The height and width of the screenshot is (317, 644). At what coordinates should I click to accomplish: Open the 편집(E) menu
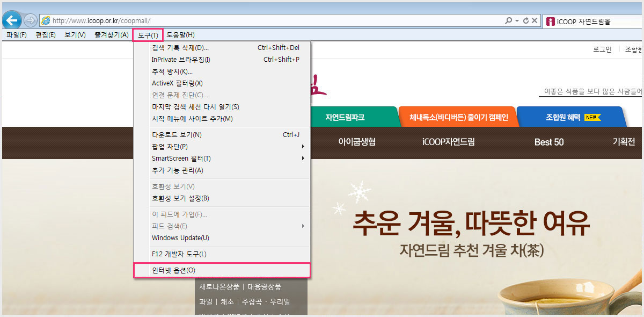[46, 35]
